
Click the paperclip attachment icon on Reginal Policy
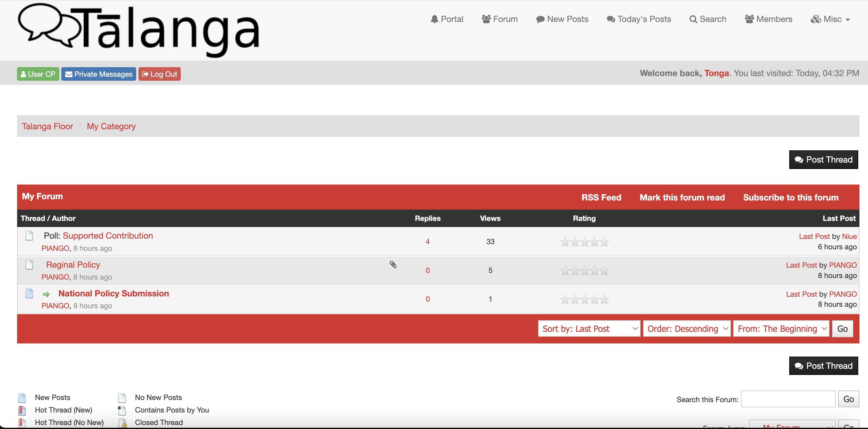[393, 265]
